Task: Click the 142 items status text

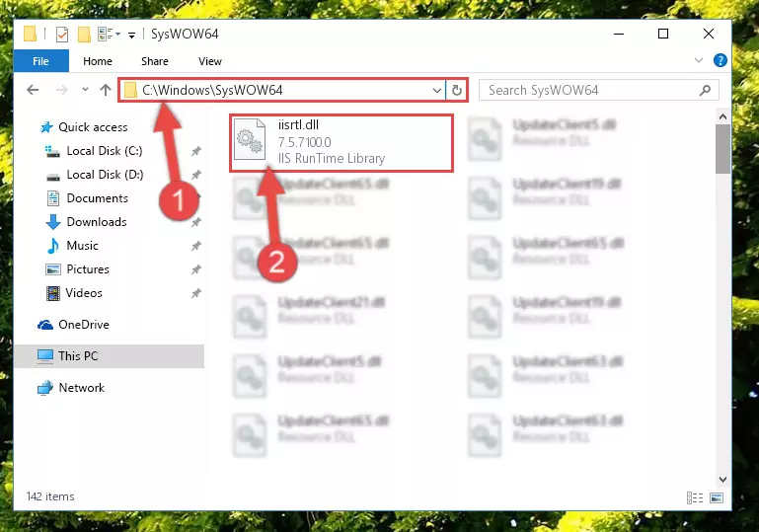Action: (x=50, y=496)
